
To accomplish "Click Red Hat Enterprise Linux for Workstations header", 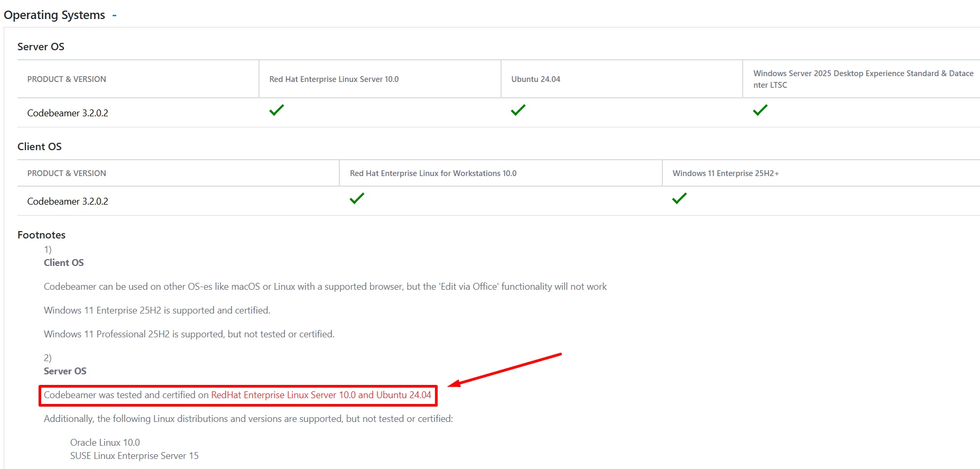I will point(433,173).
